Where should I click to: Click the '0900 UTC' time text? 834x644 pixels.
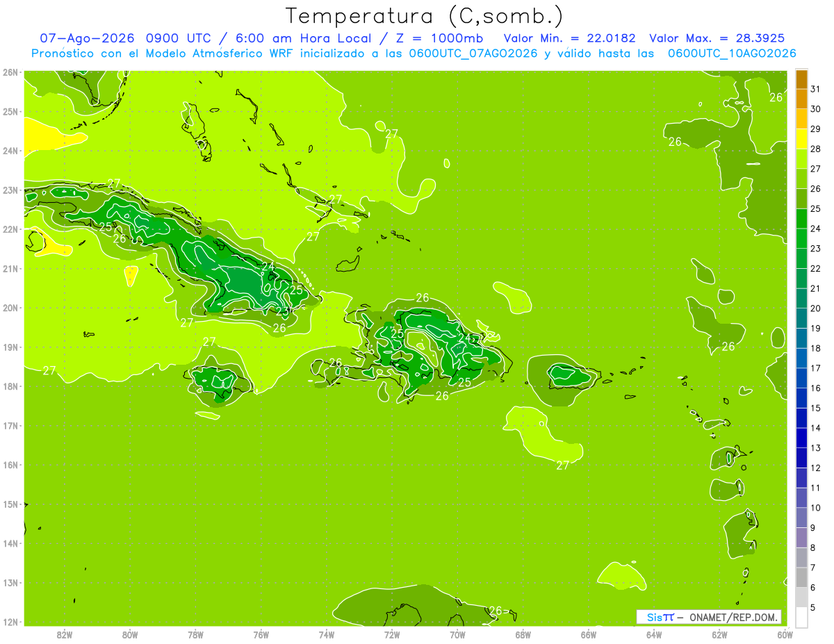coord(179,38)
